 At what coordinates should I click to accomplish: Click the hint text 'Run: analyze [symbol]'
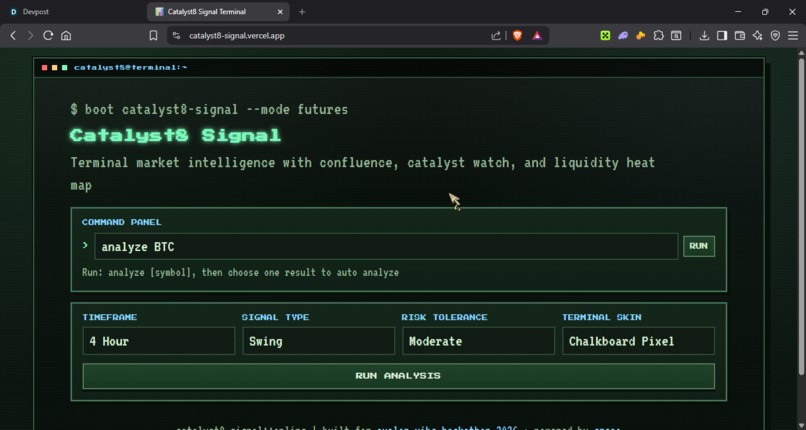(241, 272)
